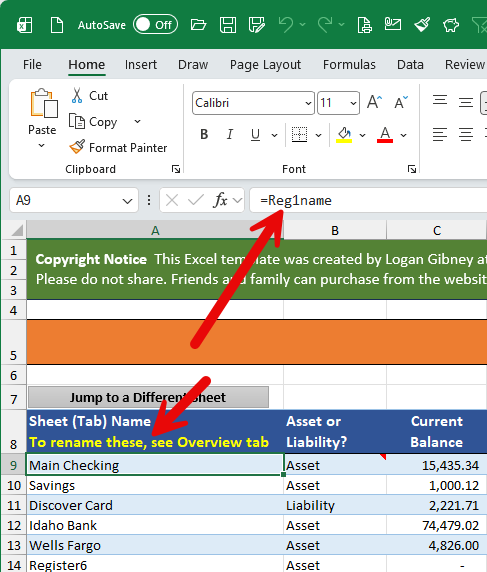Toggle italic formatting

[x=230, y=135]
